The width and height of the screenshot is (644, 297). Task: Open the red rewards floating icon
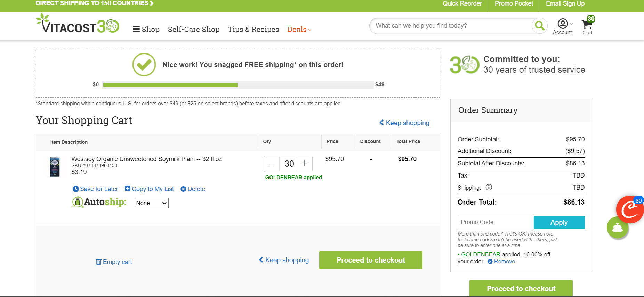[x=630, y=209]
